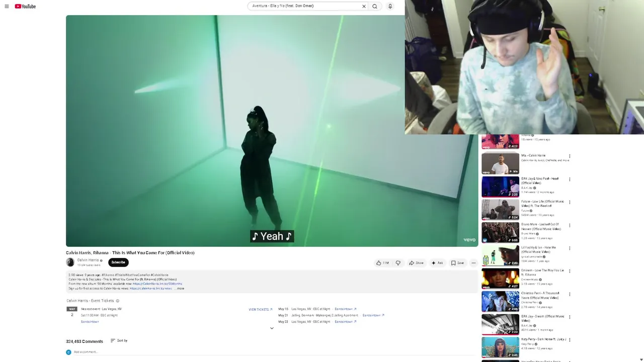Screen dimensions: 644x362
Task: Open the 96Months album link
Action: pyautogui.click(x=157, y=284)
